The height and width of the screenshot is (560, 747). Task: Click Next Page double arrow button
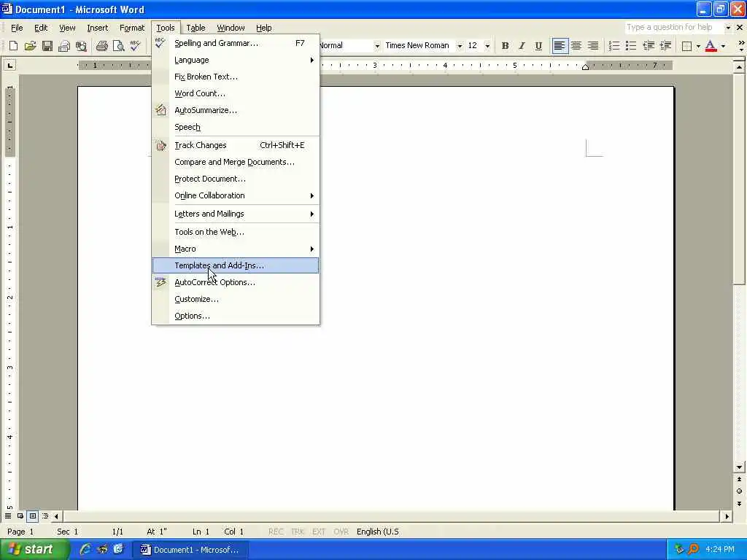click(739, 503)
